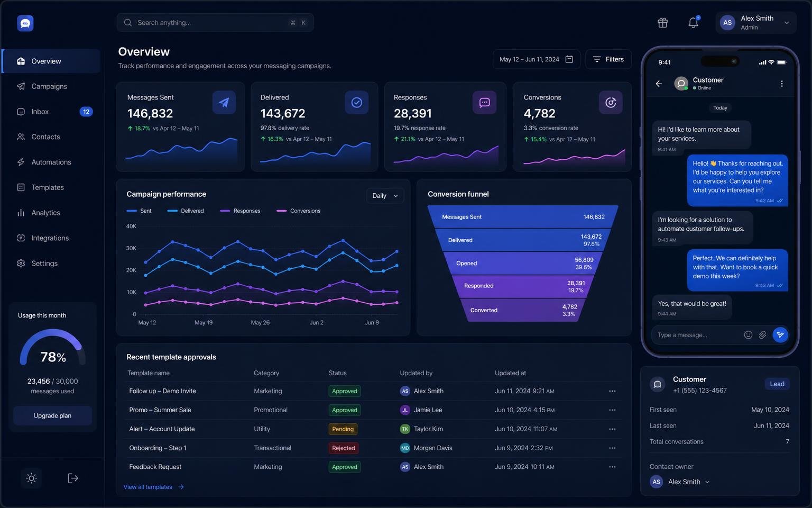This screenshot has width=812, height=508.
Task: Click the Conversions target icon
Action: click(x=611, y=103)
